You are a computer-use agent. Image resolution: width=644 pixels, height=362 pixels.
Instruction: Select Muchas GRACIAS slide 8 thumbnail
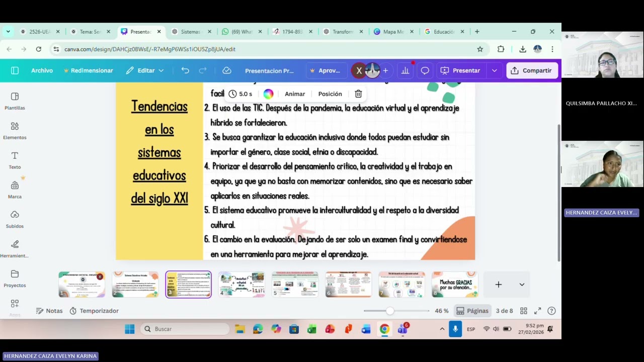[455, 285]
